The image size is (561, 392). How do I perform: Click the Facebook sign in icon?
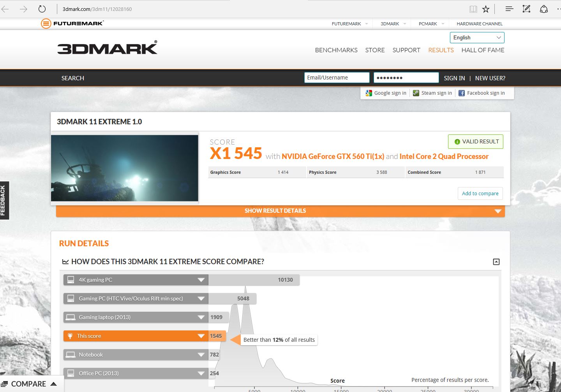coord(462,93)
